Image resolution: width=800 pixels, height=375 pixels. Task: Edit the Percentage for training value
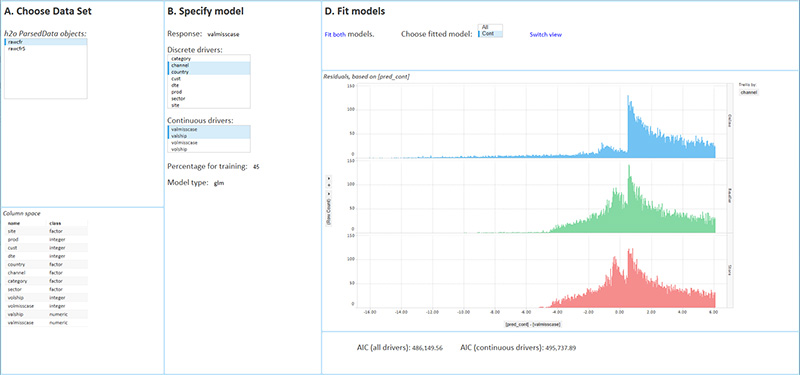point(256,166)
